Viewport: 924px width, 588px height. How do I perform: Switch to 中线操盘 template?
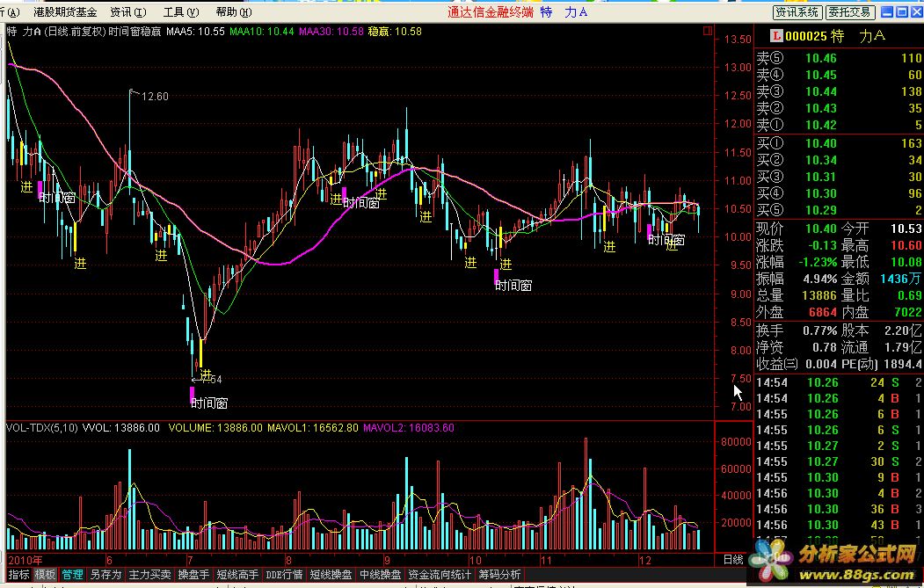[x=381, y=575]
